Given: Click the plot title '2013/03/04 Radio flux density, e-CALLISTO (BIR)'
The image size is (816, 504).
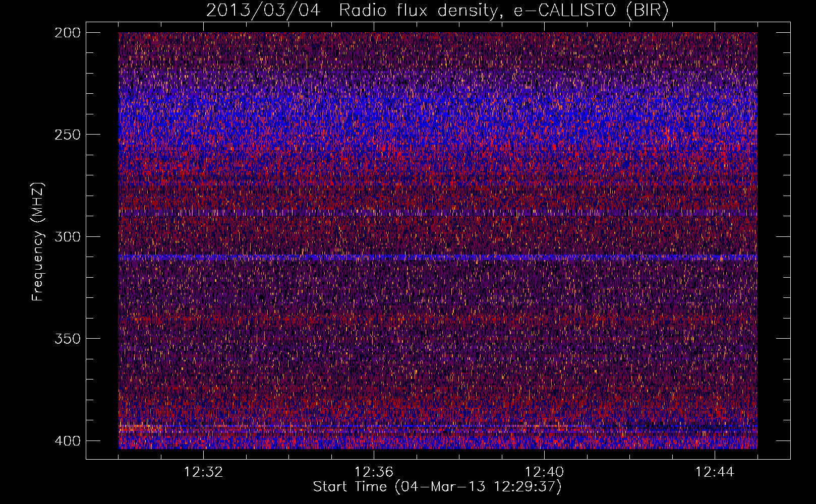Looking at the screenshot, I should [x=437, y=11].
